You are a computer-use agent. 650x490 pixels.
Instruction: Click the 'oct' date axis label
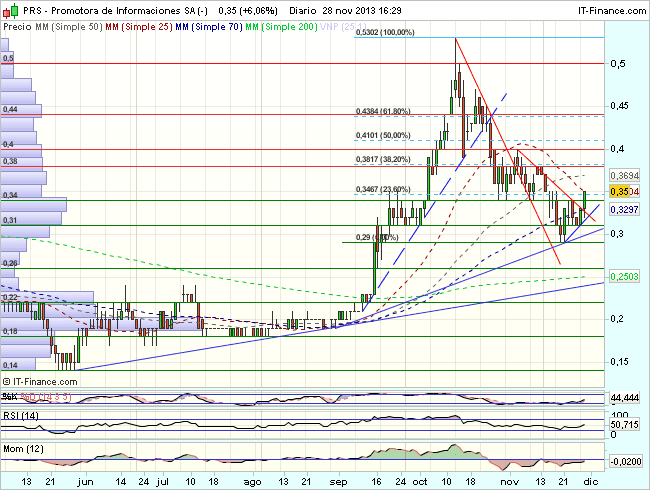(x=420, y=482)
